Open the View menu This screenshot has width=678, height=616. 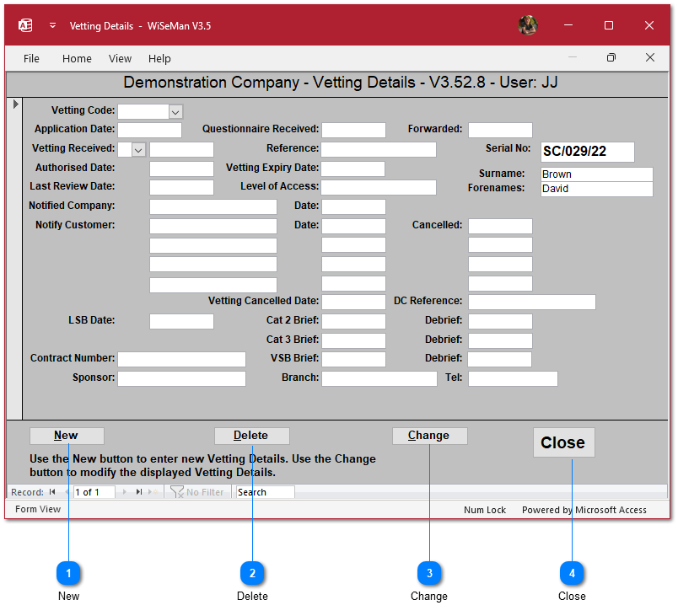[120, 59]
